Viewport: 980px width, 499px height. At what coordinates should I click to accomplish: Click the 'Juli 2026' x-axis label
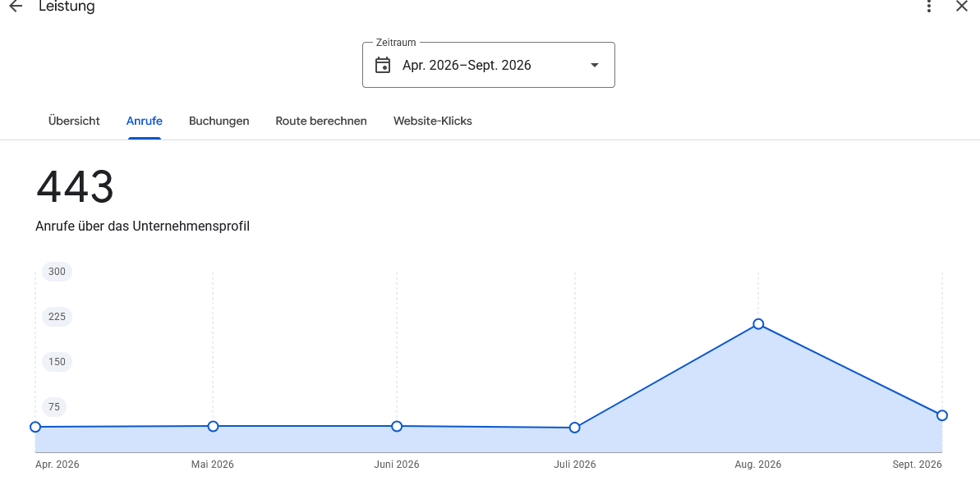coord(575,465)
